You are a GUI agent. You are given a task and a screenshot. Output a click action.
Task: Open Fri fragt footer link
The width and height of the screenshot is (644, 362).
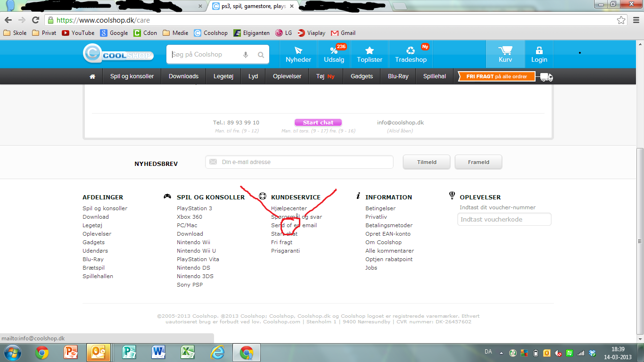point(281,242)
